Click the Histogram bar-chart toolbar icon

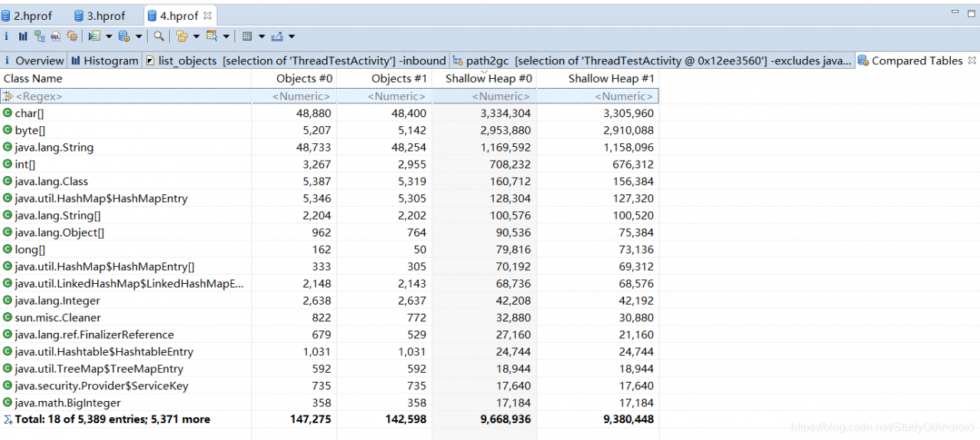pyautogui.click(x=23, y=36)
